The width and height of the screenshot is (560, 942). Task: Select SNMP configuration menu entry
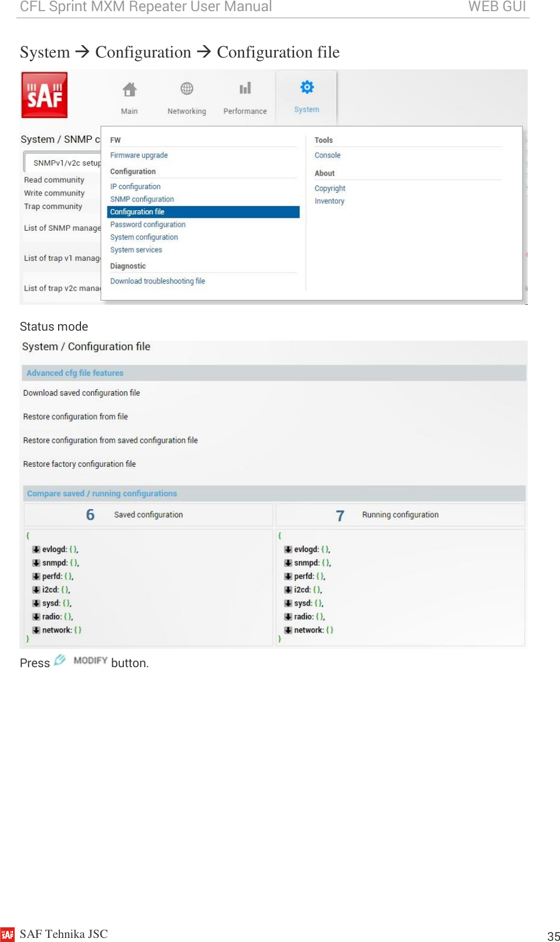[x=142, y=200]
